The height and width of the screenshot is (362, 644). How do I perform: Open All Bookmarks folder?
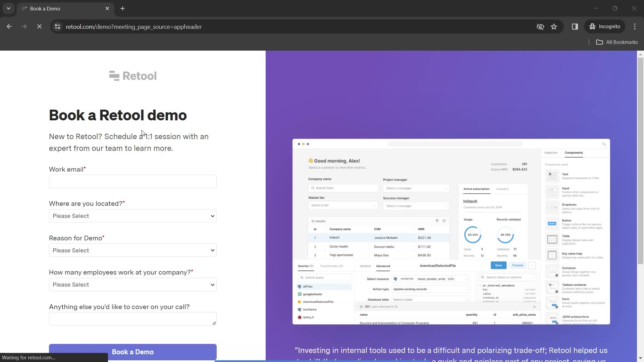(617, 42)
